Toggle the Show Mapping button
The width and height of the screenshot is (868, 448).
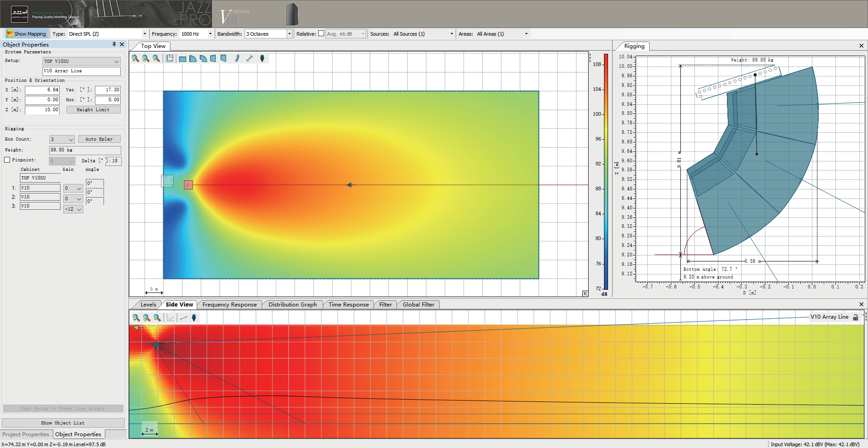(x=26, y=34)
